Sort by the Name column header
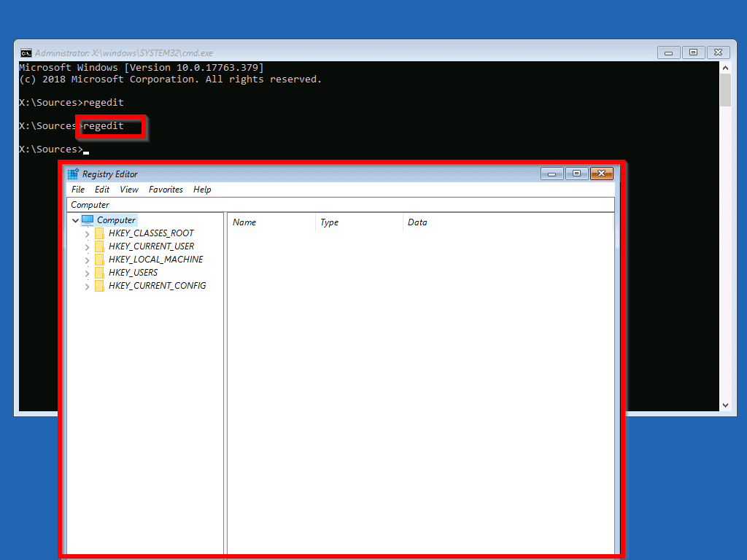 [x=244, y=222]
